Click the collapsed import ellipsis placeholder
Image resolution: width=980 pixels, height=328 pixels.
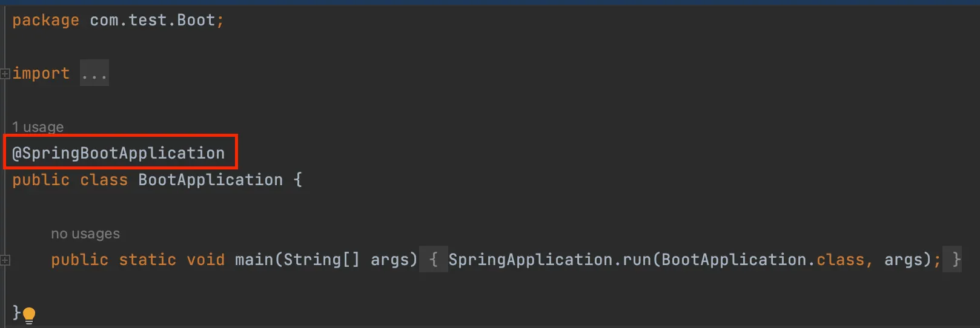pyautogui.click(x=94, y=73)
